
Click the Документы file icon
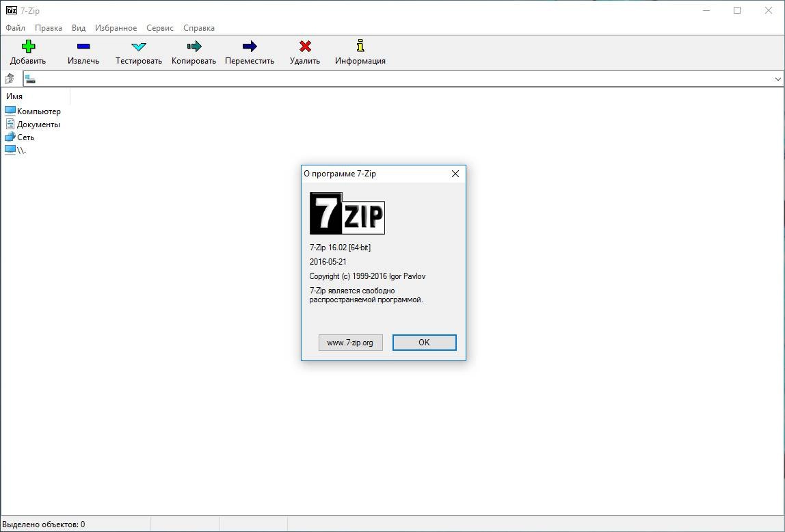pyautogui.click(x=10, y=124)
